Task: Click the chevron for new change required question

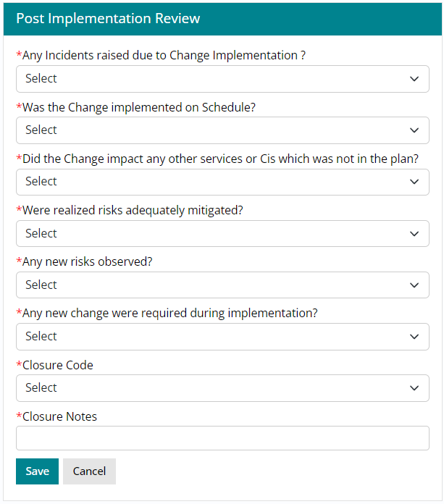Action: pyautogui.click(x=414, y=337)
